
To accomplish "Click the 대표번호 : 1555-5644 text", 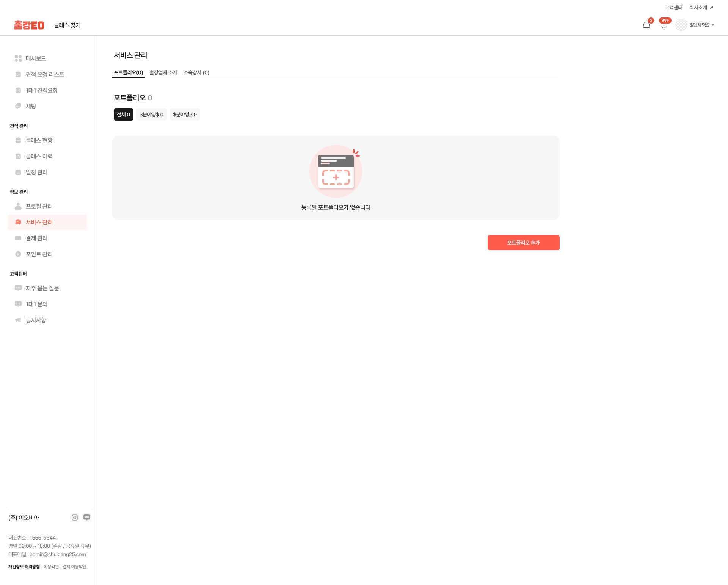I will click(x=32, y=538).
